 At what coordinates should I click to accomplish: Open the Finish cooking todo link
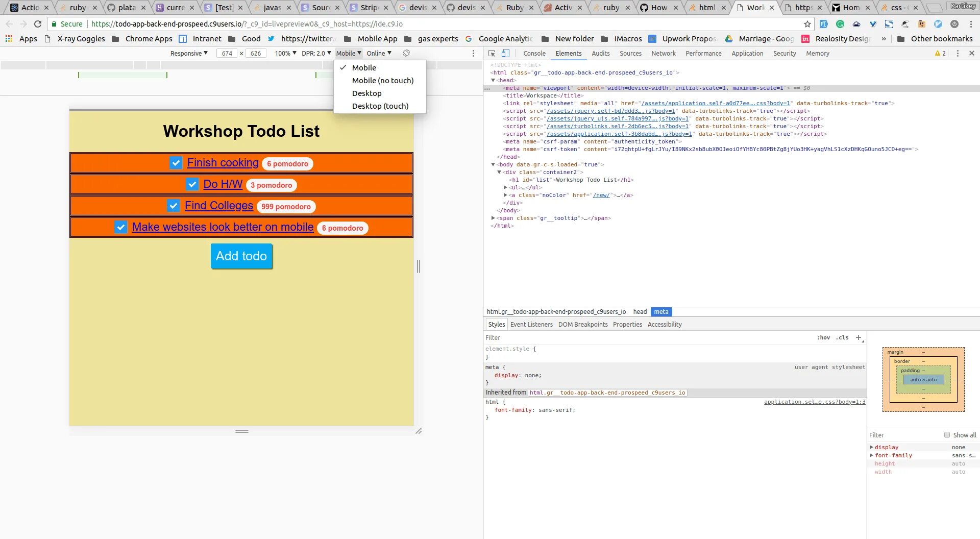223,163
